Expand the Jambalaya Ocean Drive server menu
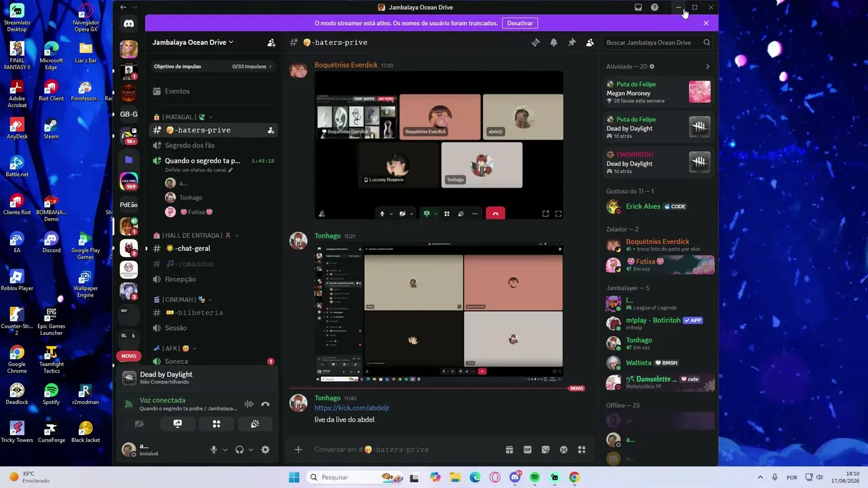Viewport: 868px width, 488px height. click(193, 42)
